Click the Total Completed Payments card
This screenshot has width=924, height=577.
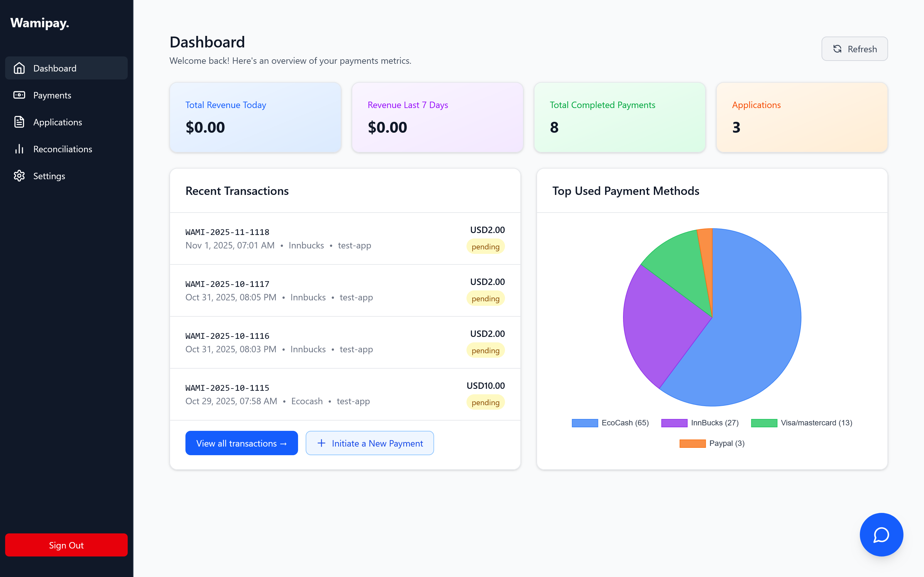point(619,117)
